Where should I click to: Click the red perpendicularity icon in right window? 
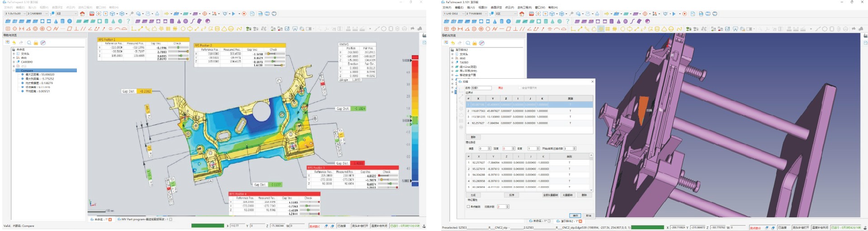click(x=515, y=29)
